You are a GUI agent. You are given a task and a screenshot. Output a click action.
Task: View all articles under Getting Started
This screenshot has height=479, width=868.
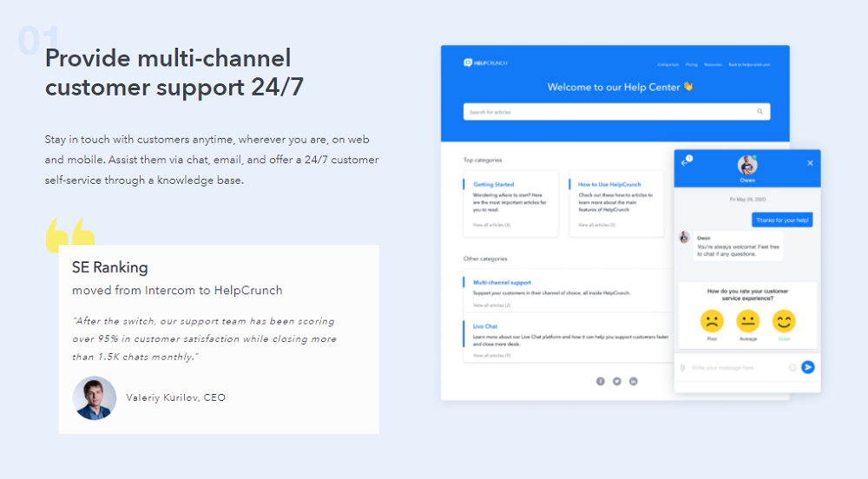tap(491, 225)
